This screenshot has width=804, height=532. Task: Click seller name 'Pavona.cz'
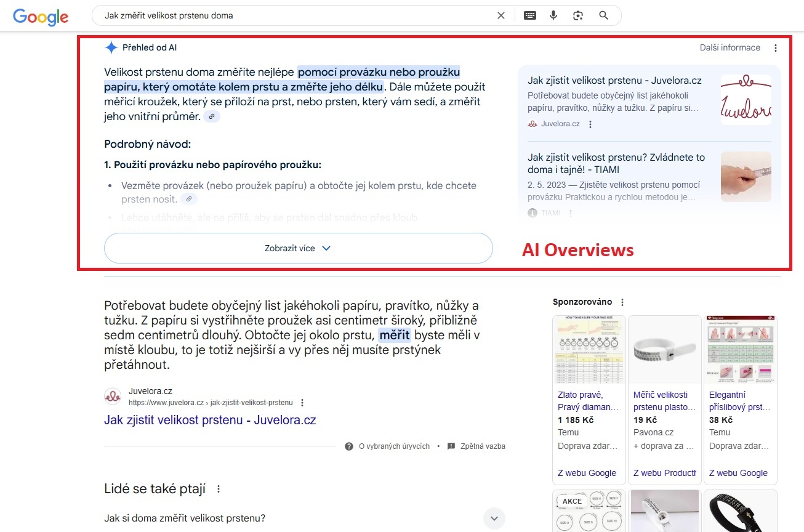point(653,432)
